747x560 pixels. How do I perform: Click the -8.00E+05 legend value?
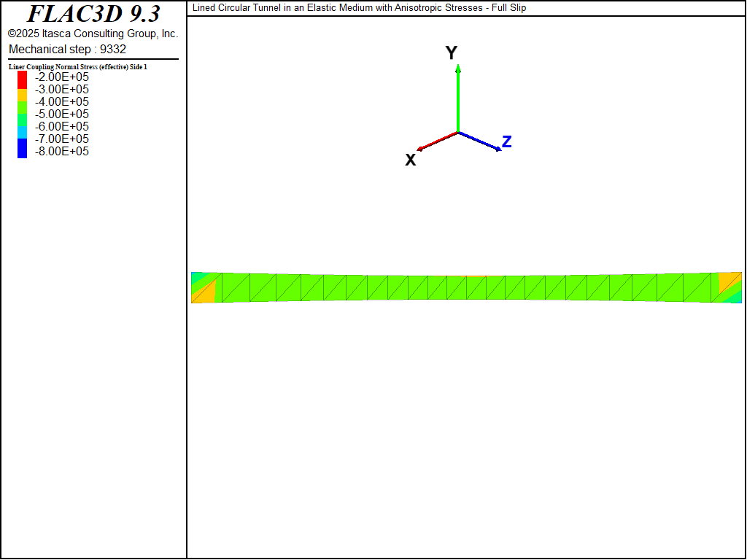pos(62,152)
